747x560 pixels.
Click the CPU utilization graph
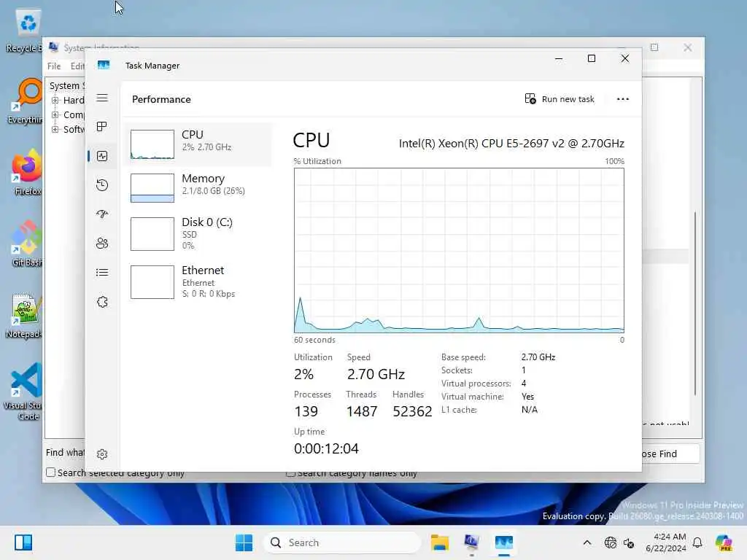pyautogui.click(x=459, y=250)
